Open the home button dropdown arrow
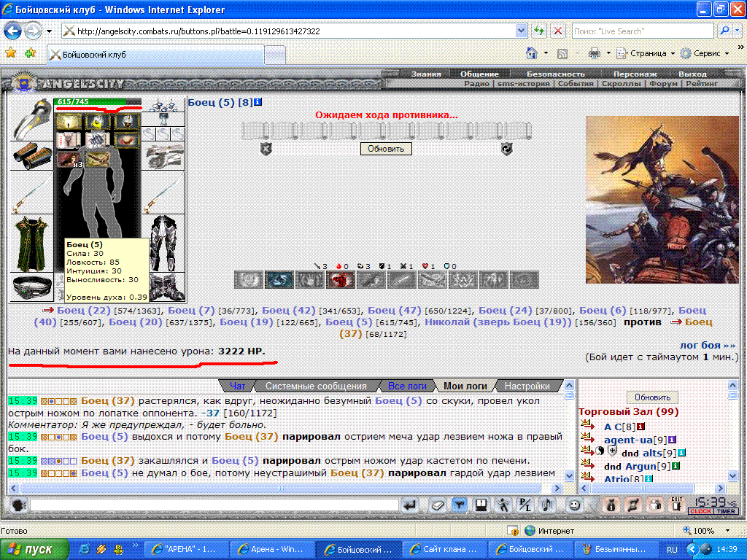This screenshot has width=747, height=560. click(546, 53)
